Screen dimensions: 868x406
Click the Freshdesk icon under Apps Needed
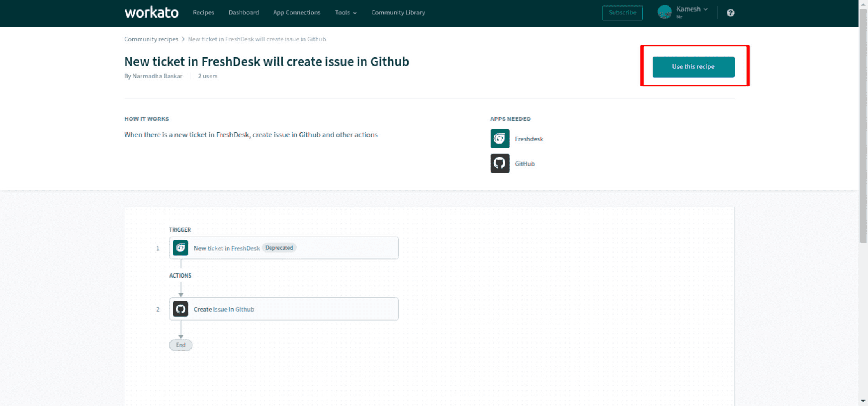pyautogui.click(x=500, y=139)
